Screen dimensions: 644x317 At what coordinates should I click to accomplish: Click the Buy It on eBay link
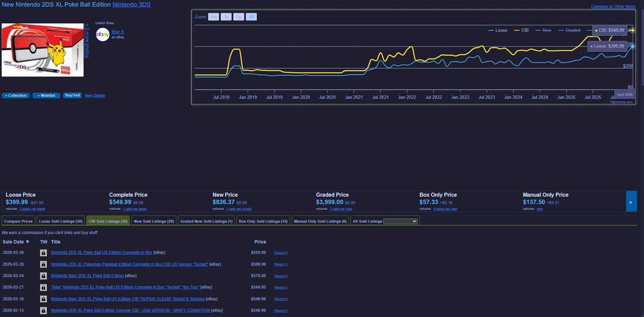click(x=117, y=32)
